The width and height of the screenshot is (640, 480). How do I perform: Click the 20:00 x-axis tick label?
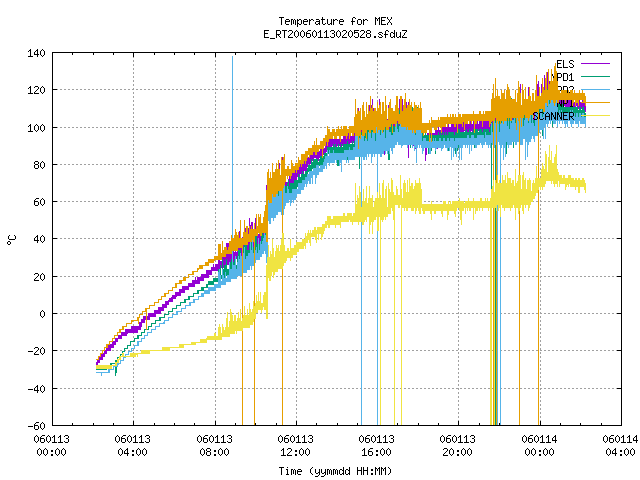(x=458, y=452)
